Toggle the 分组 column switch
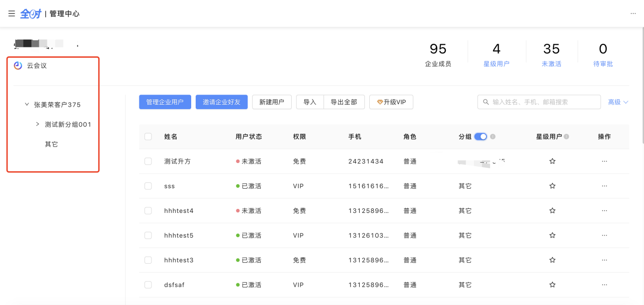The image size is (644, 305). click(x=480, y=136)
